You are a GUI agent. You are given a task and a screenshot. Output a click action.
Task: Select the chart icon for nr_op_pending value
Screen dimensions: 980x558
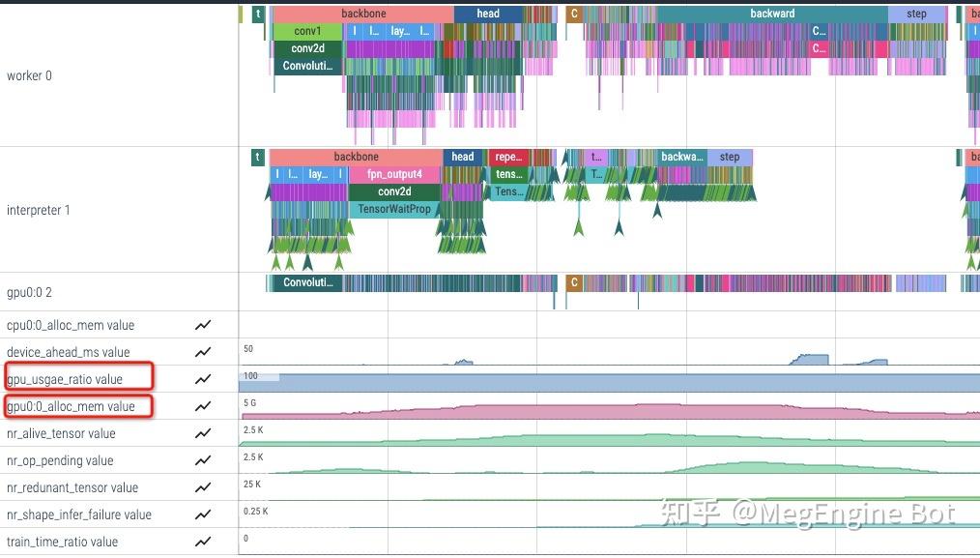[203, 460]
